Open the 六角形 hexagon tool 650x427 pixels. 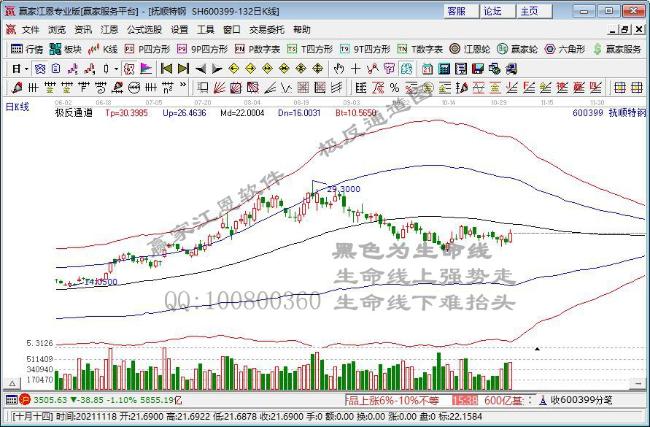click(x=564, y=49)
